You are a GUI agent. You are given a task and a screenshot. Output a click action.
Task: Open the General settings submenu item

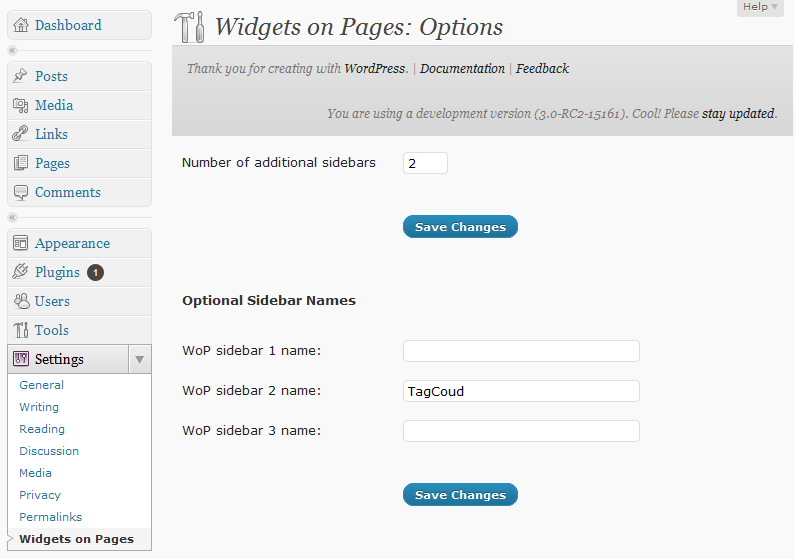[41, 385]
